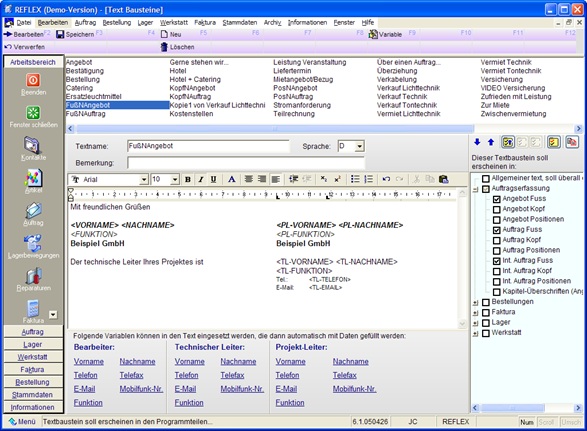Viewport: 587px width, 431px height.
Task: Check the Int. Auftrag Kopf checkbox
Action: (496, 271)
